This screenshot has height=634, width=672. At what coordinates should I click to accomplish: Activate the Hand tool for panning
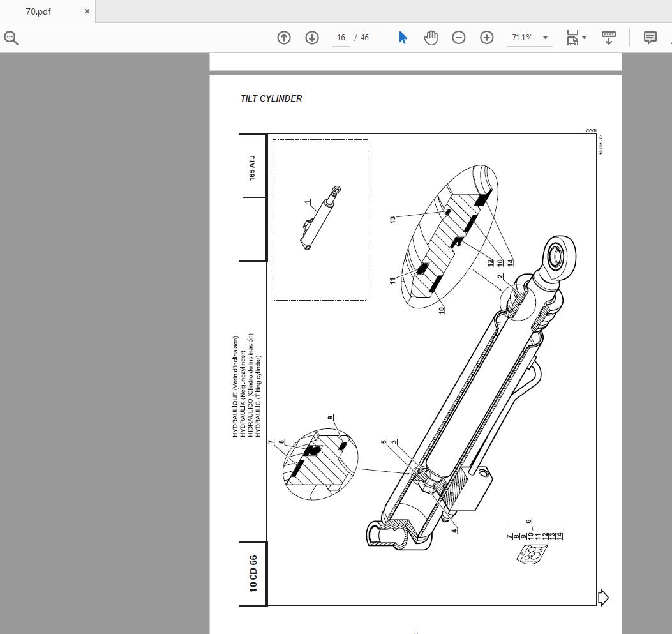(431, 38)
